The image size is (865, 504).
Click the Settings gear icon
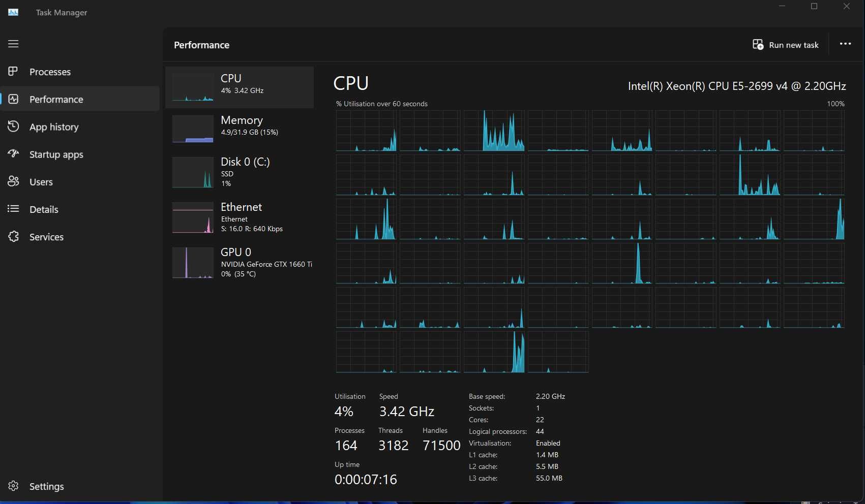[x=13, y=486]
